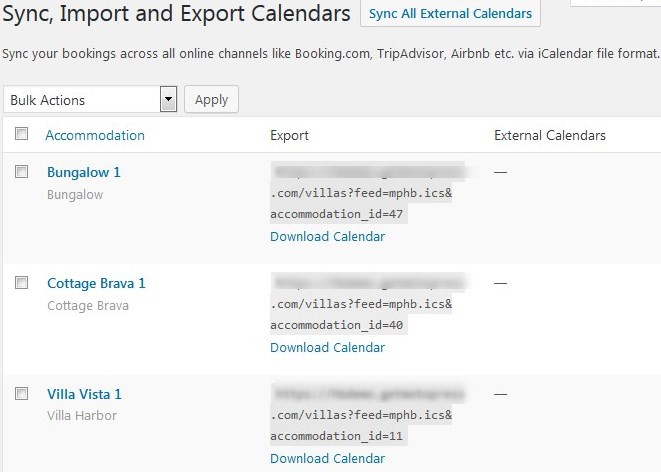
Task: Check the Villa Vista 1 row checkbox
Action: coord(21,394)
